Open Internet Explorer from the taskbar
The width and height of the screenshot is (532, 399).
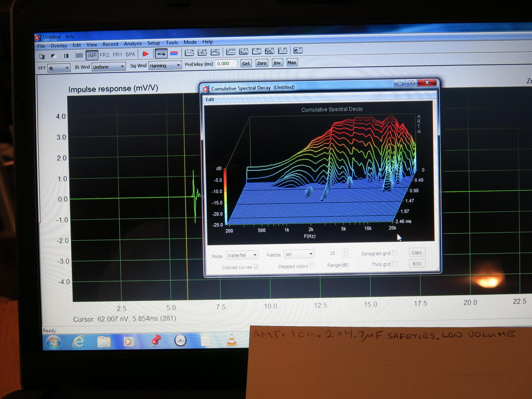click(x=78, y=341)
